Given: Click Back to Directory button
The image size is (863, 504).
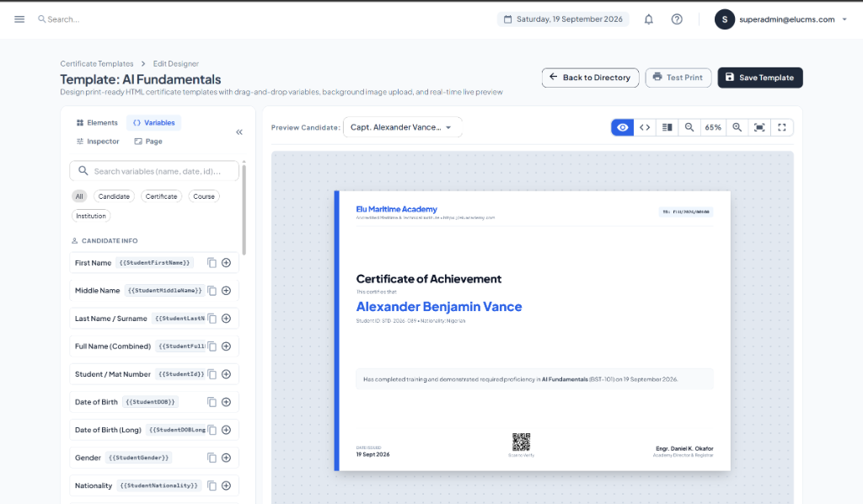Looking at the screenshot, I should (x=590, y=78).
